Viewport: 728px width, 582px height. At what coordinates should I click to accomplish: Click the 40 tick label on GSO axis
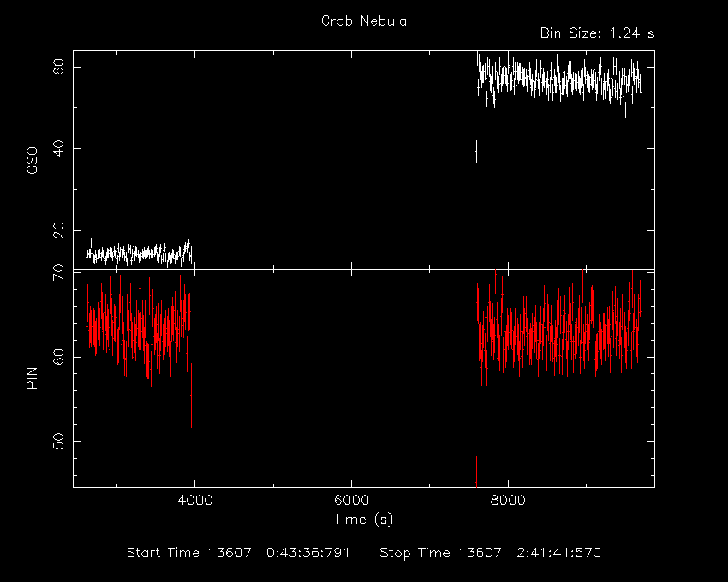point(59,149)
